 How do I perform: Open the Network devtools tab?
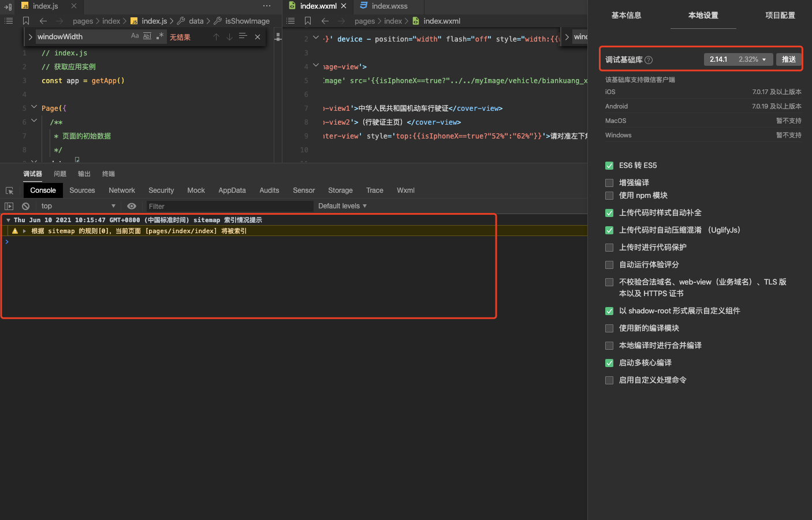tap(122, 190)
